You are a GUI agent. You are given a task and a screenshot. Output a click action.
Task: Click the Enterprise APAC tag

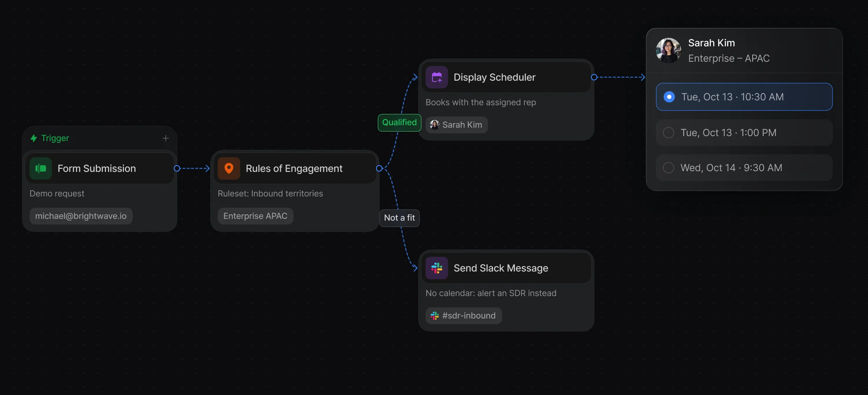point(256,216)
